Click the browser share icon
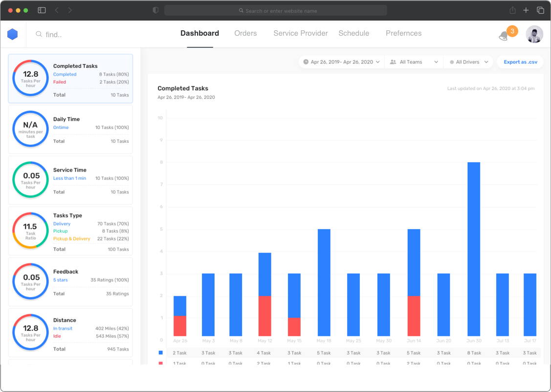551x392 pixels. [512, 10]
